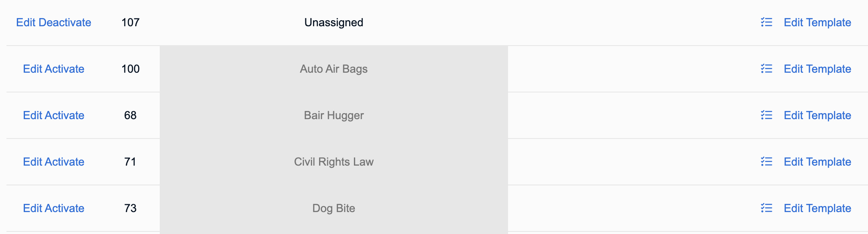Click checklist icon in Unassigned row
The height and width of the screenshot is (234, 868).
click(x=766, y=22)
